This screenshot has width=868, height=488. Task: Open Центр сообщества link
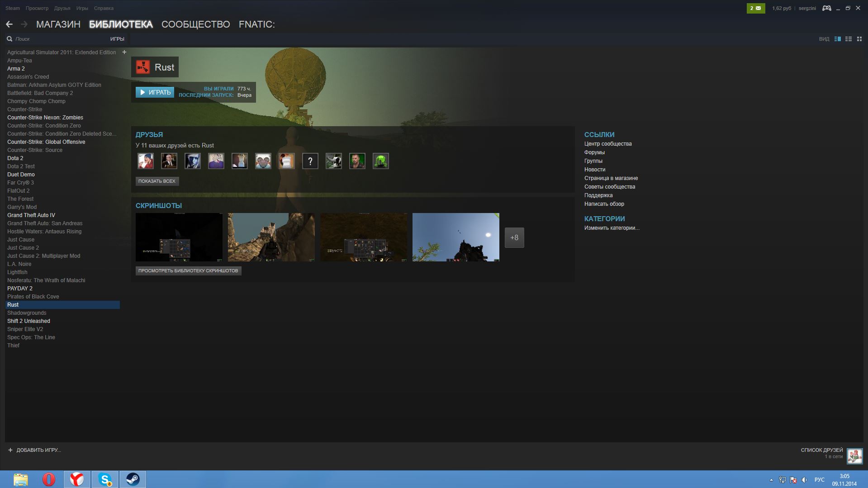(608, 144)
